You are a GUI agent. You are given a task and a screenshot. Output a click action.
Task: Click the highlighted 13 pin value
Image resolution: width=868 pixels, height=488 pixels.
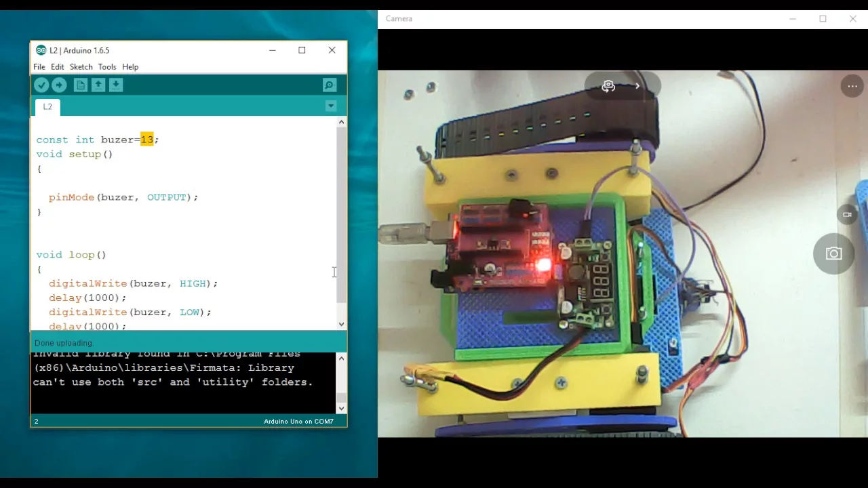pos(146,140)
